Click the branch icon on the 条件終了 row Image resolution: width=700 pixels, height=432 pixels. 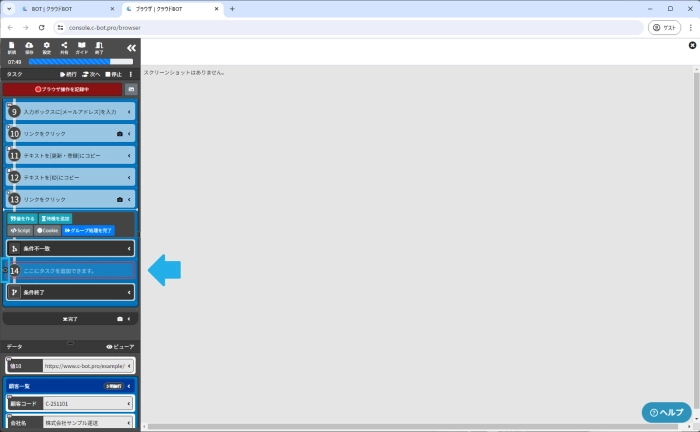(x=14, y=292)
